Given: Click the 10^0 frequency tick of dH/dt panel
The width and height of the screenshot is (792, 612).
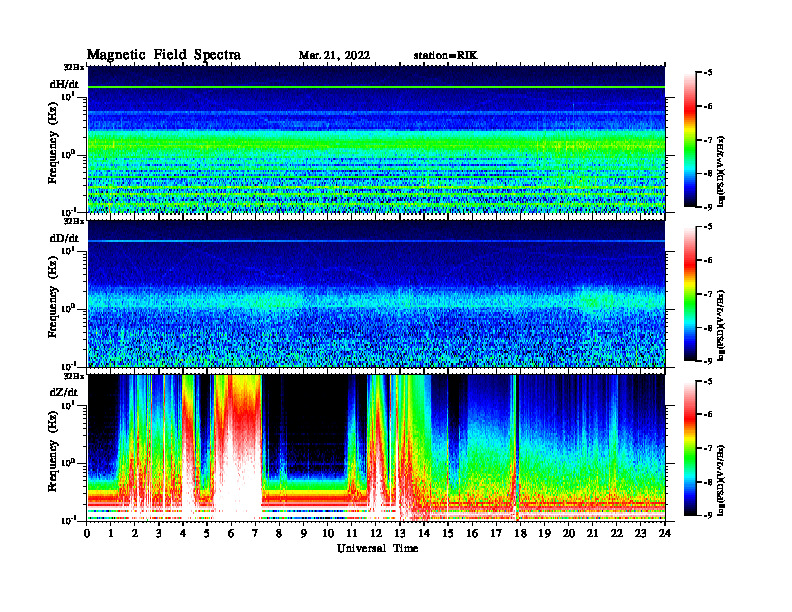Looking at the screenshot, I should (x=69, y=155).
